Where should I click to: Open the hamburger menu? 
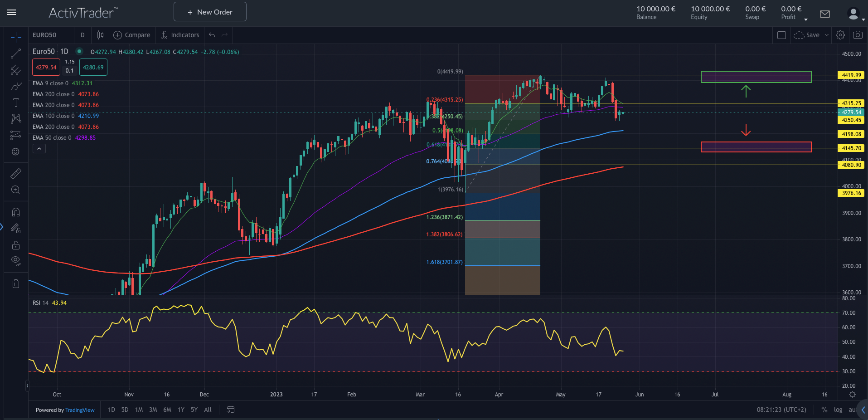[11, 12]
